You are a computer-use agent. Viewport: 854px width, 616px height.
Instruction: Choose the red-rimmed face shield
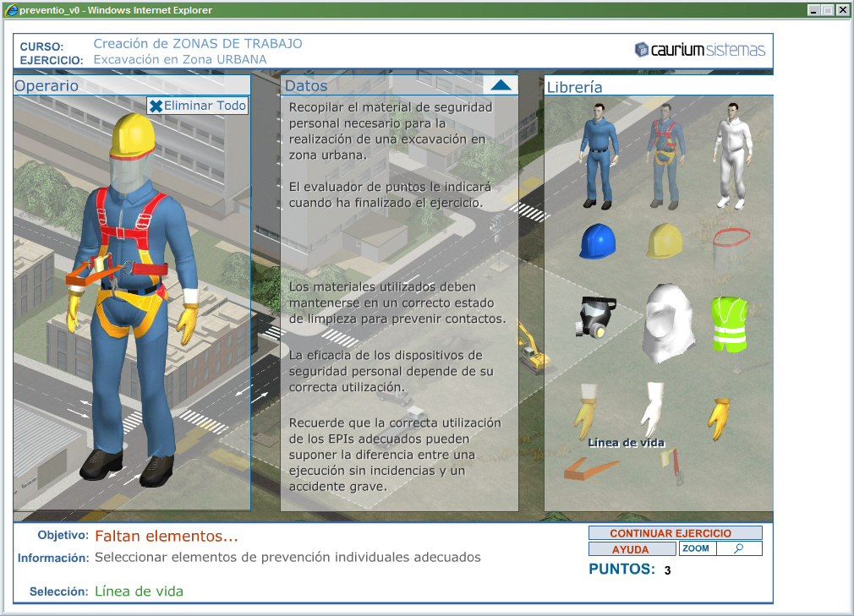click(x=729, y=248)
